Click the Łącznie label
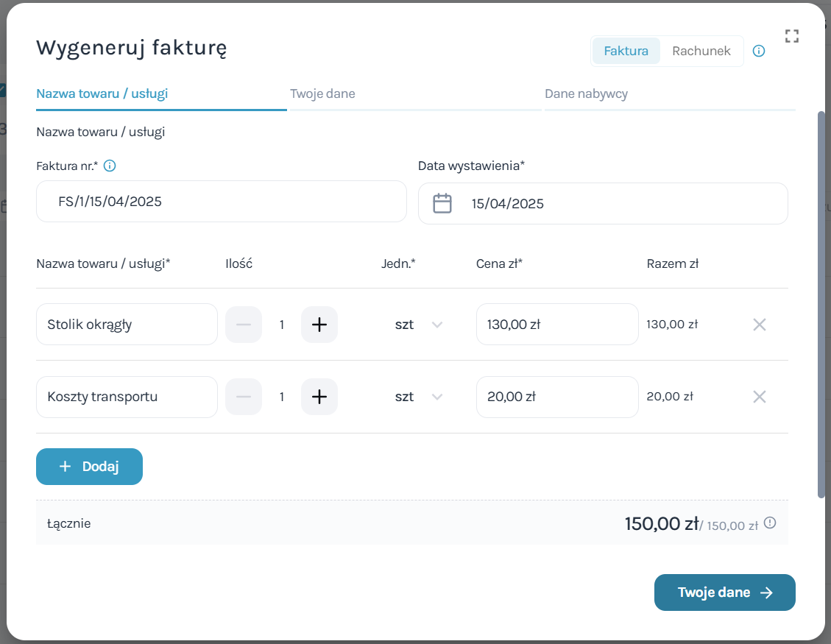831x644 pixels. [x=69, y=524]
